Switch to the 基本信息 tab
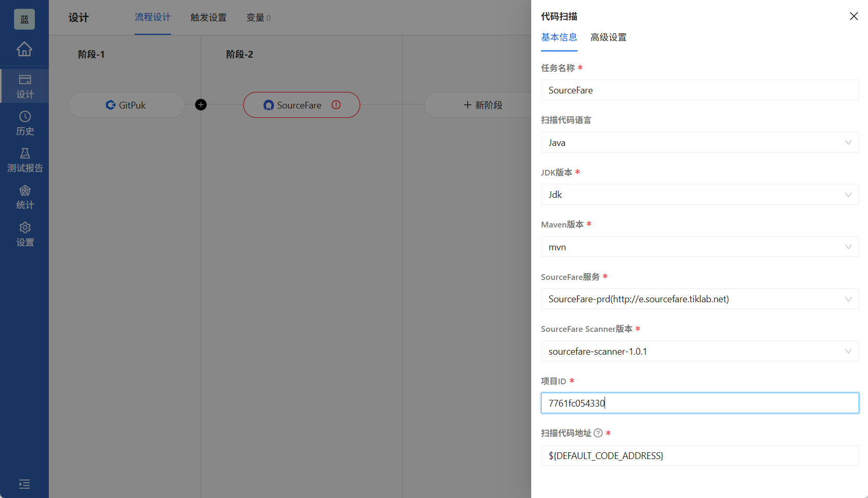Viewport: 868px width, 498px height. pyautogui.click(x=559, y=37)
